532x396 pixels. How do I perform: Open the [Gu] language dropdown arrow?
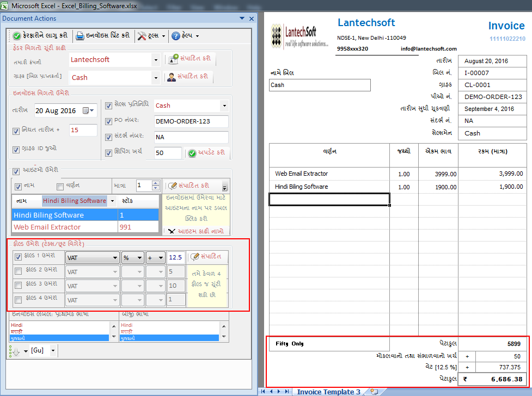tap(53, 350)
